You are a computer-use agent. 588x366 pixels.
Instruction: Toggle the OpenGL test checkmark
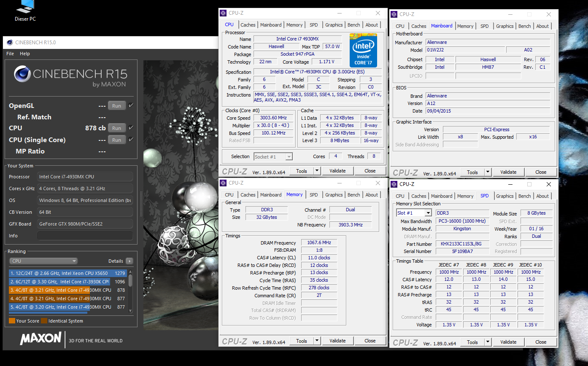tap(131, 105)
